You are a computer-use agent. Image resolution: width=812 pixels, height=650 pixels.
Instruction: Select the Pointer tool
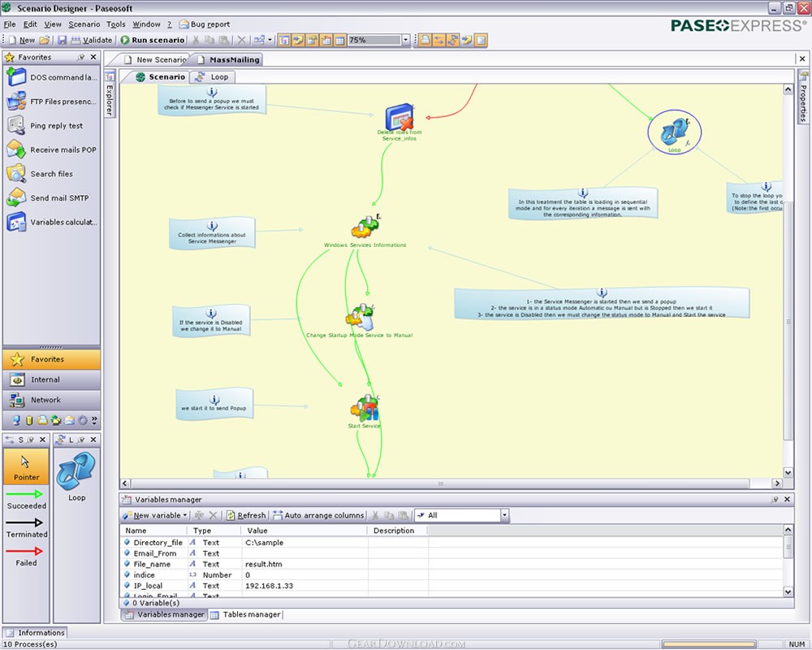[26, 467]
